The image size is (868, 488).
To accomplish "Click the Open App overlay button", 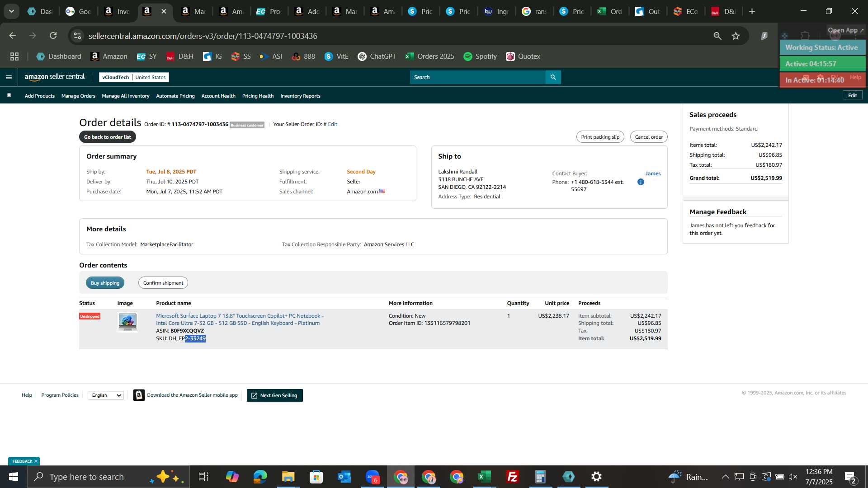I will [845, 30].
